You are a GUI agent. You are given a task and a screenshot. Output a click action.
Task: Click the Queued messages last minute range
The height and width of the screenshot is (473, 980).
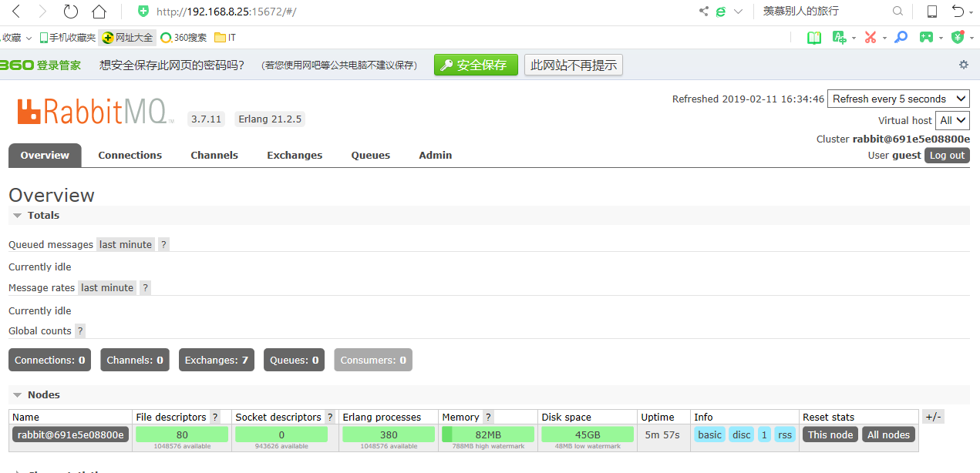click(126, 244)
